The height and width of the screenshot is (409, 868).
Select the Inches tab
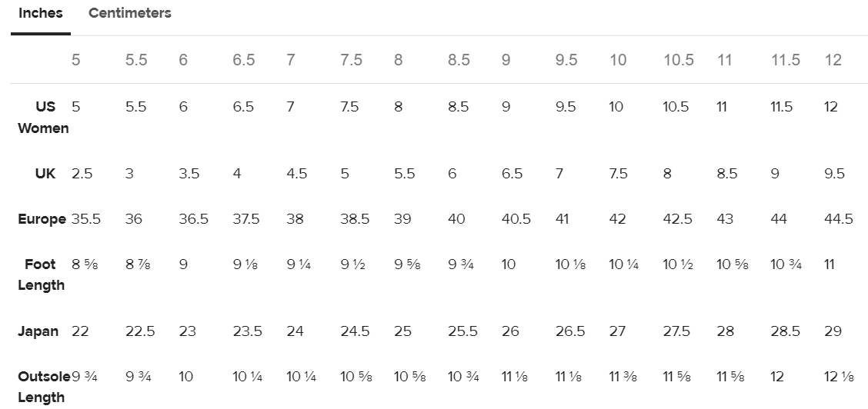pyautogui.click(x=41, y=13)
